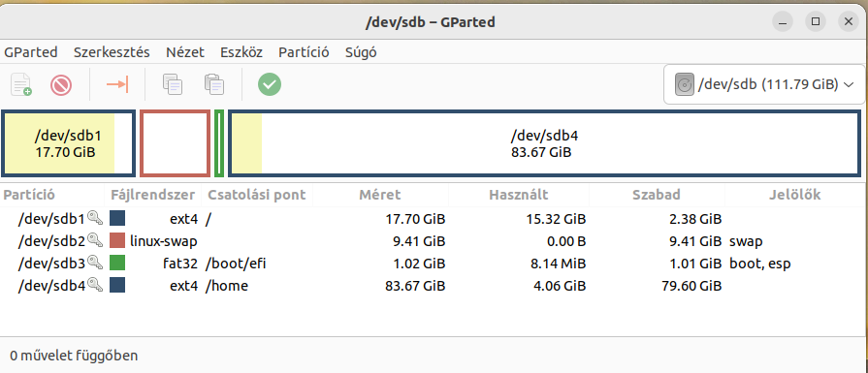Apply all operations with green checkmark
This screenshot has width=868, height=373.
(270, 84)
